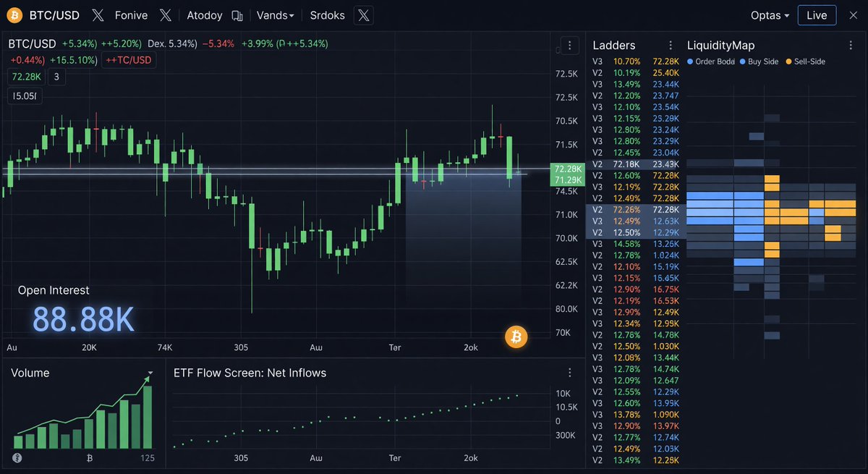Click the ++TC/USD indicator button
The image size is (868, 474).
click(x=130, y=60)
